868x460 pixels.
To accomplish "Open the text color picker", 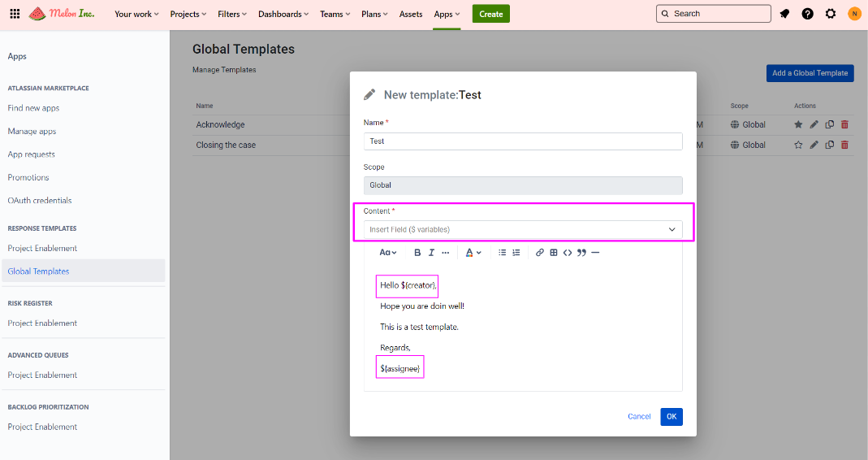I will click(473, 253).
